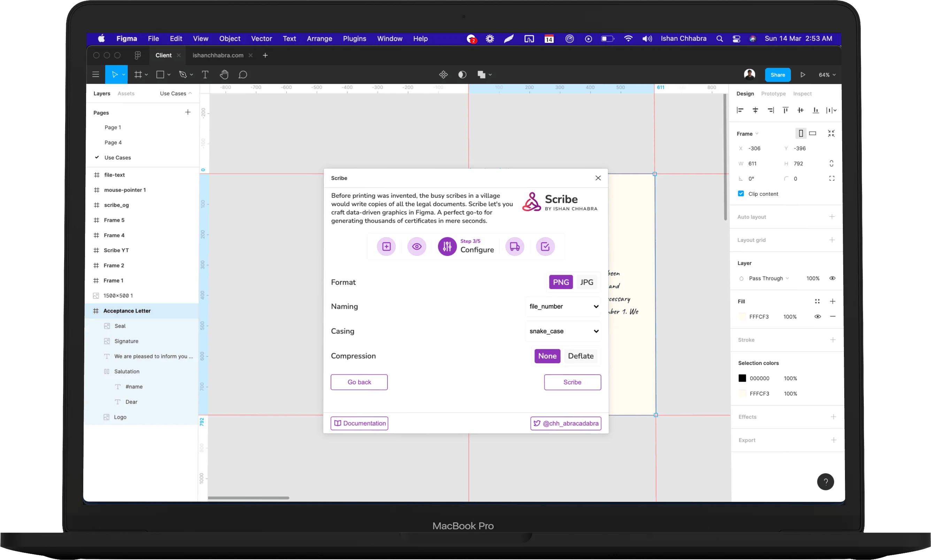Open the Plugins menu

(x=354, y=39)
